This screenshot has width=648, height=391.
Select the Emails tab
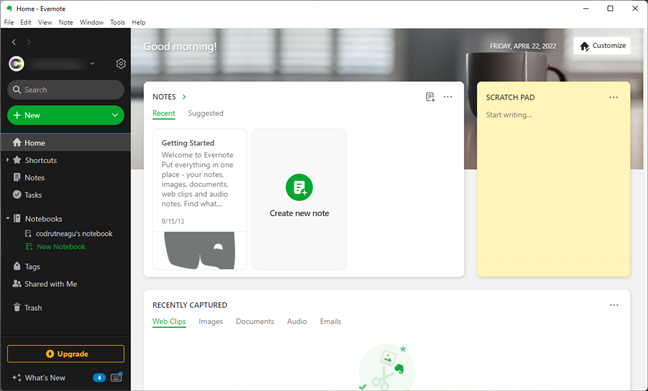click(x=331, y=322)
